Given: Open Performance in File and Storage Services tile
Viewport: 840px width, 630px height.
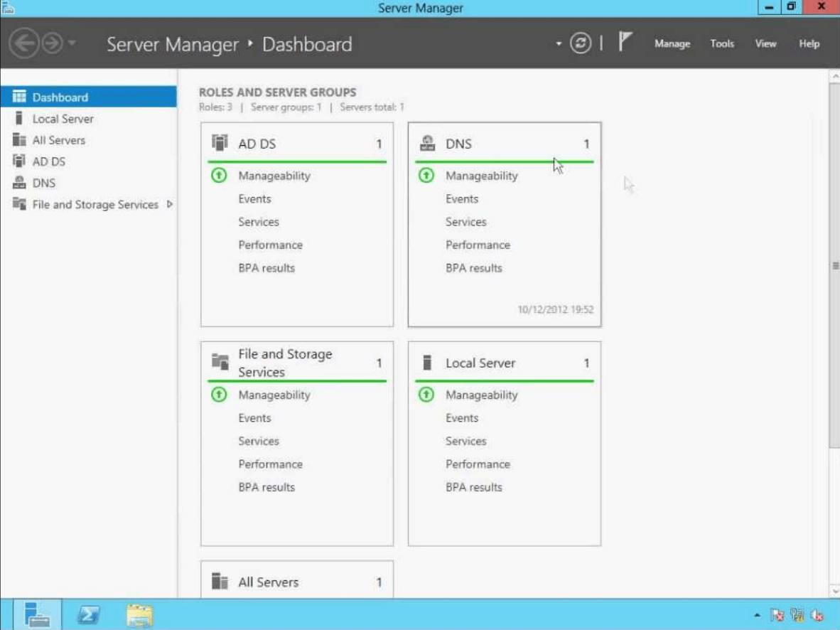Looking at the screenshot, I should (270, 464).
